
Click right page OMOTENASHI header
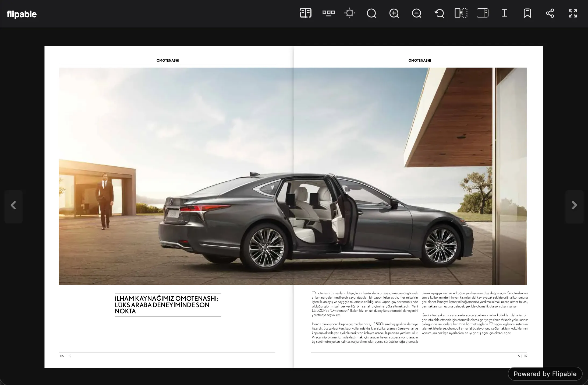click(x=420, y=60)
